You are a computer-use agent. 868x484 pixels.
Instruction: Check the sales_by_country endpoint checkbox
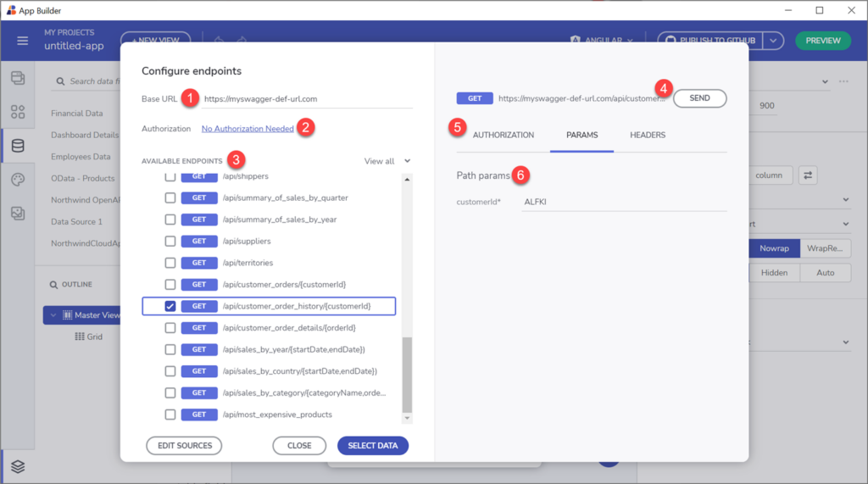pos(170,371)
